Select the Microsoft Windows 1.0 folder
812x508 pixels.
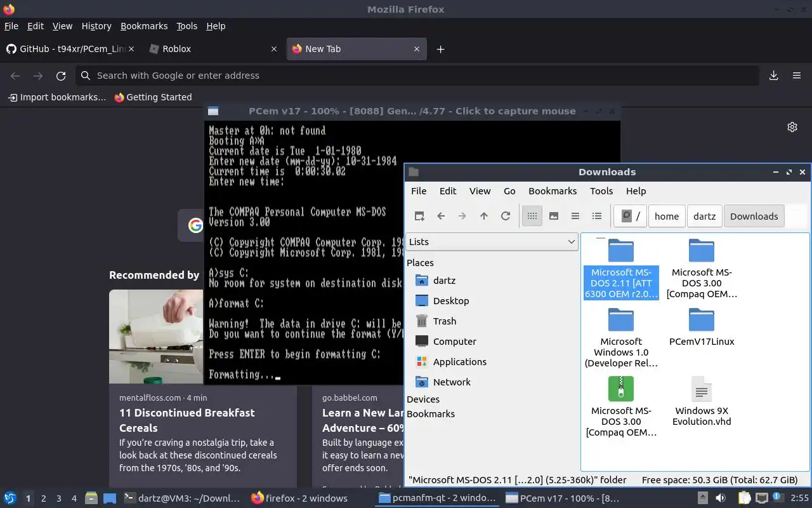tap(621, 338)
